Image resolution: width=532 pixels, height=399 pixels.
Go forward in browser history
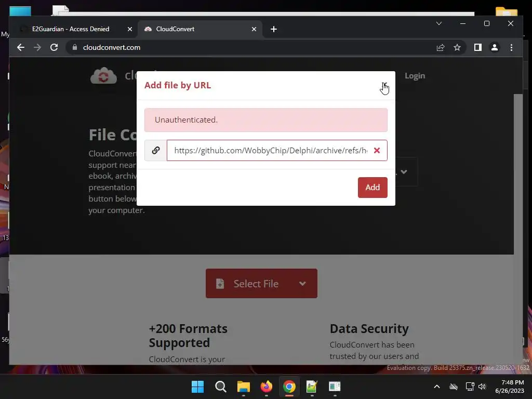point(37,47)
